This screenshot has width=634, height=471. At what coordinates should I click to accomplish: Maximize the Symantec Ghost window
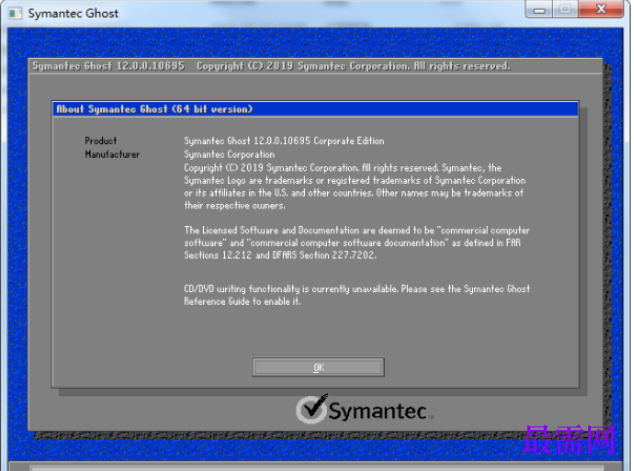click(566, 10)
